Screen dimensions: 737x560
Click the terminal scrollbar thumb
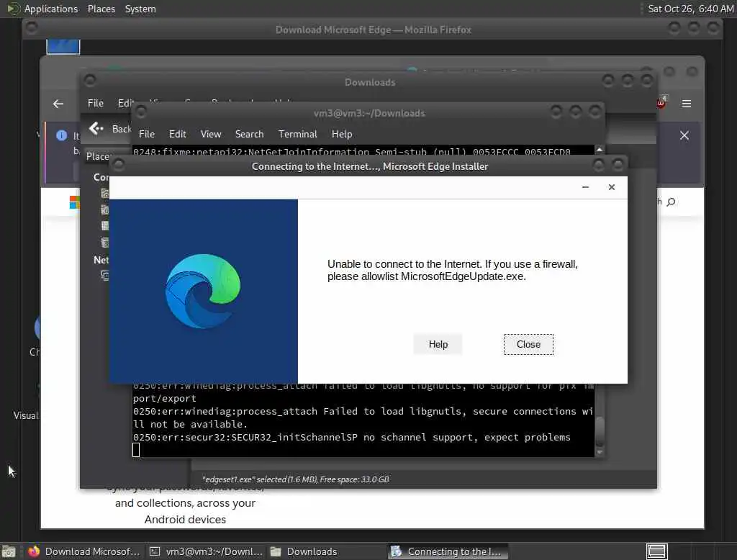point(600,430)
